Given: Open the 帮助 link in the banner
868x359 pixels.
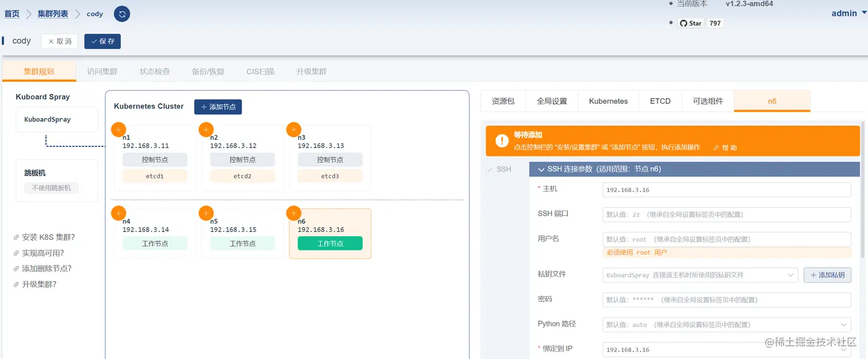Looking at the screenshot, I should coord(725,147).
